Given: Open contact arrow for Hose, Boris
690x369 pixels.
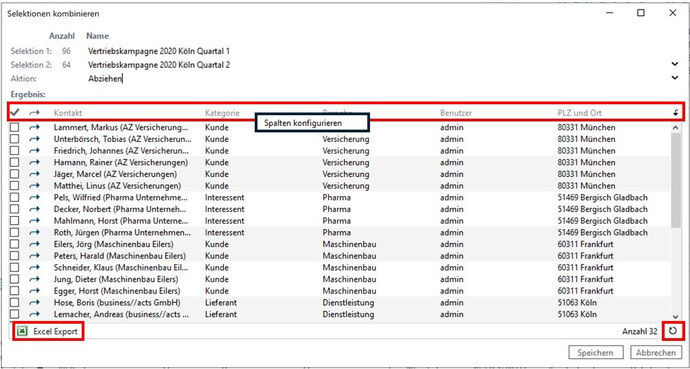Looking at the screenshot, I should click(34, 303).
